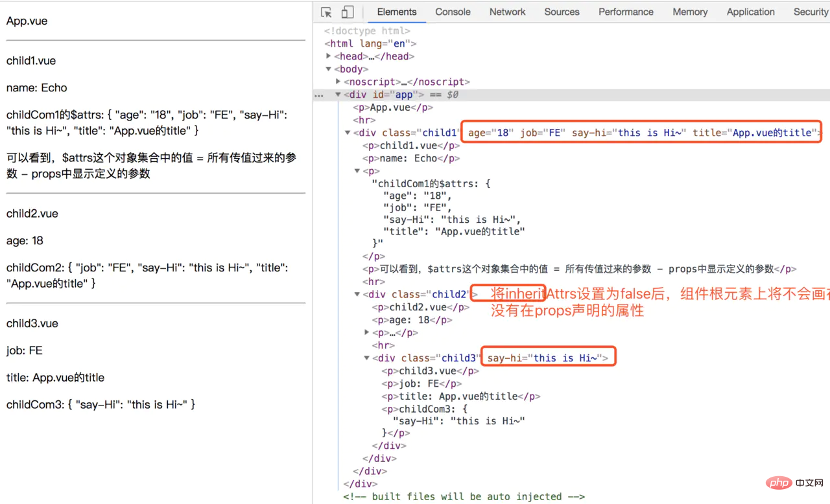Viewport: 830px width, 504px height.
Task: Click the 可以看到 explanation paragraph on page
Action: [x=151, y=166]
